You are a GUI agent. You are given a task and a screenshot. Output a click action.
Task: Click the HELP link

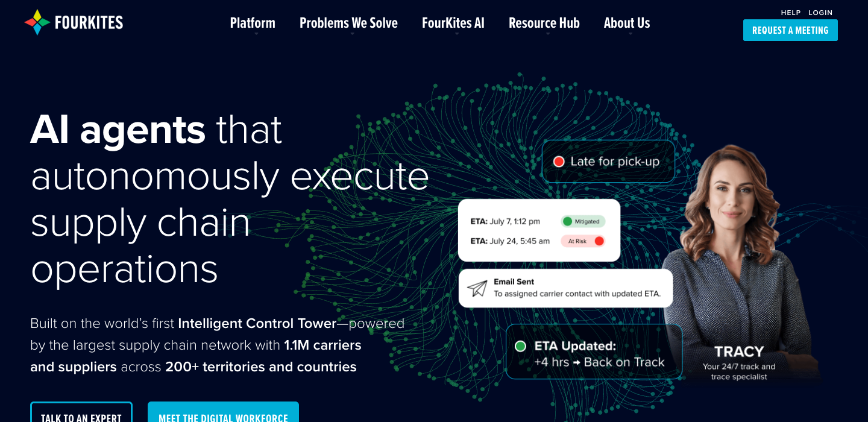(x=791, y=13)
